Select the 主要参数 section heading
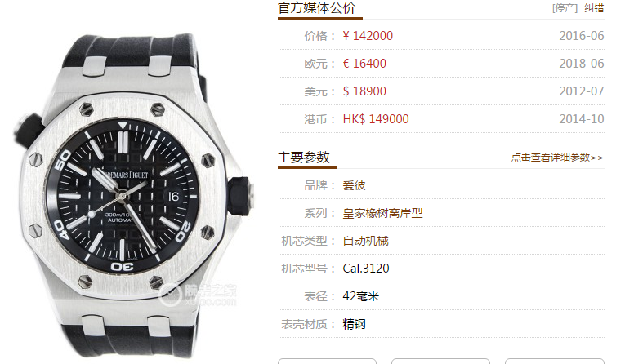Viewport: 625px width, 364px height. click(x=304, y=158)
